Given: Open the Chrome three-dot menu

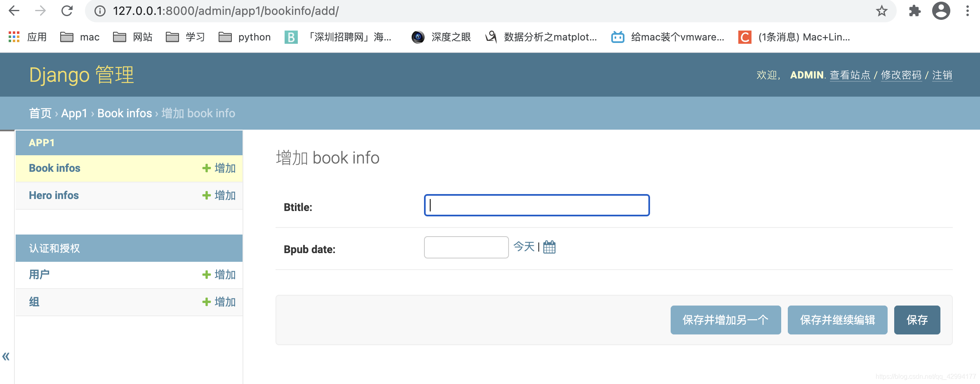Looking at the screenshot, I should tap(968, 11).
